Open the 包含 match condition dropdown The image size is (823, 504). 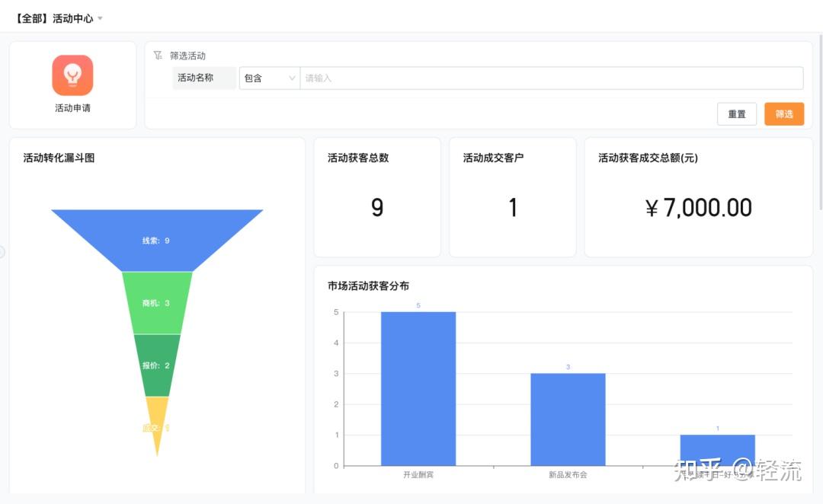(x=268, y=78)
